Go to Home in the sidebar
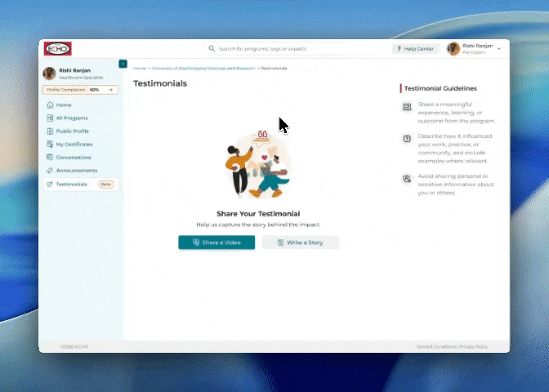The height and width of the screenshot is (392, 549). [x=64, y=105]
